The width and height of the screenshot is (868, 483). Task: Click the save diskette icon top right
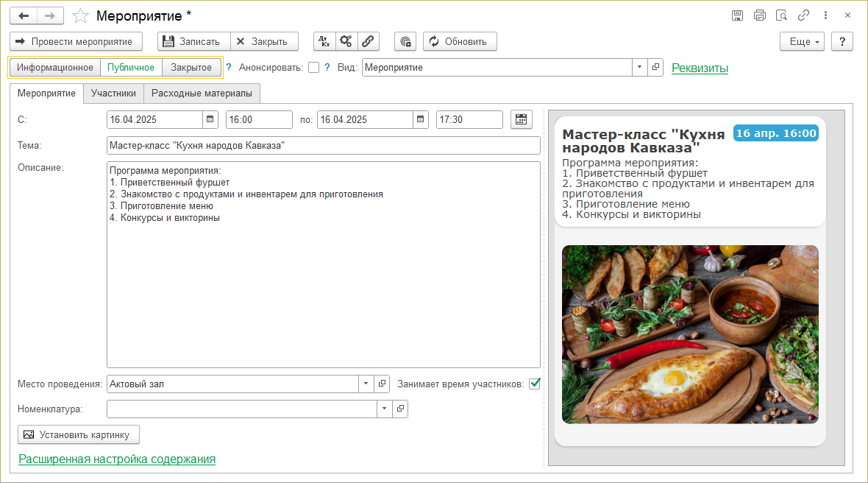point(738,15)
